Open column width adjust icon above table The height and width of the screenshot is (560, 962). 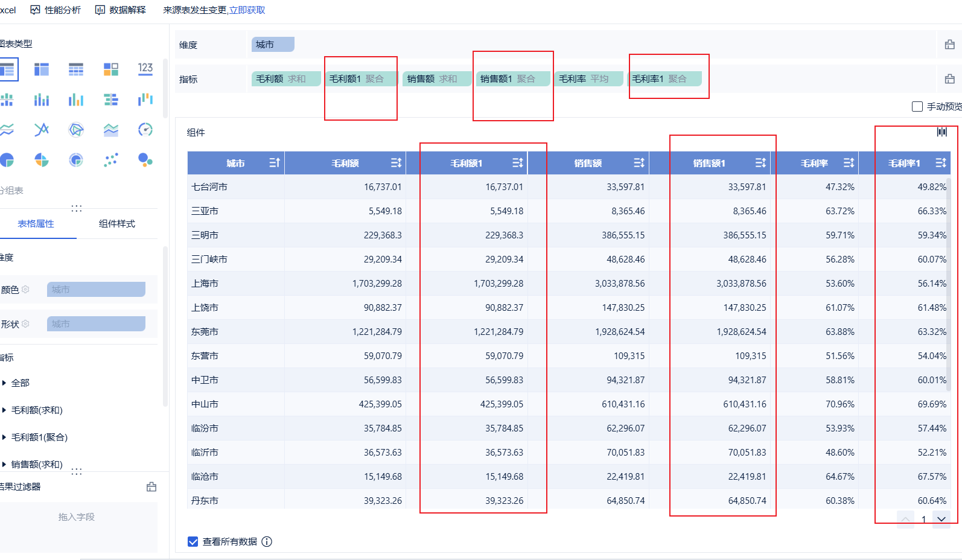click(942, 132)
